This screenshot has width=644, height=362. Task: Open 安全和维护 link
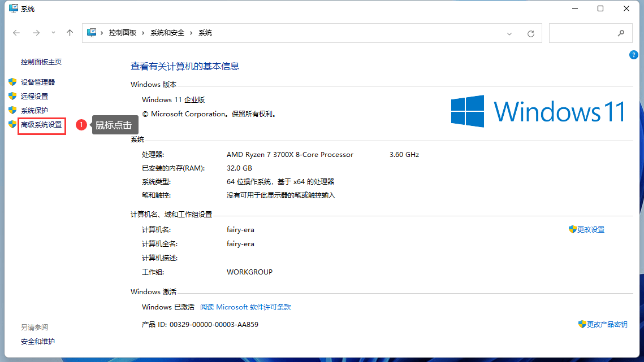pyautogui.click(x=38, y=342)
